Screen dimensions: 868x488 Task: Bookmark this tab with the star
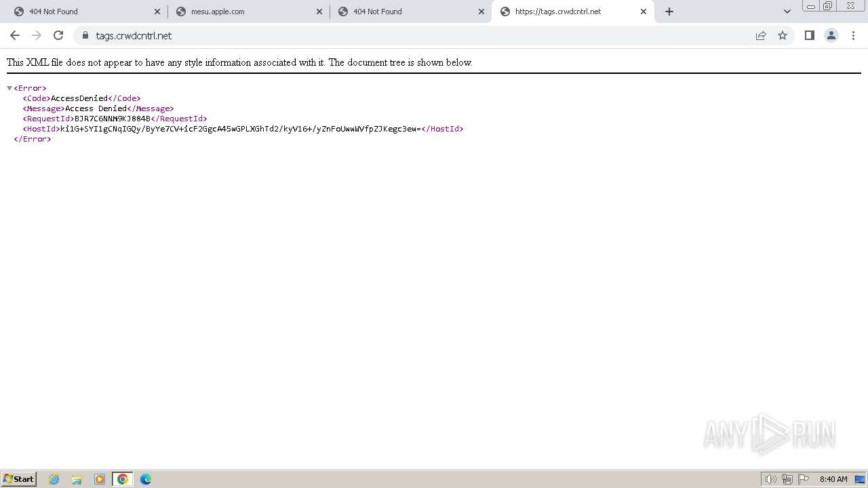(783, 35)
